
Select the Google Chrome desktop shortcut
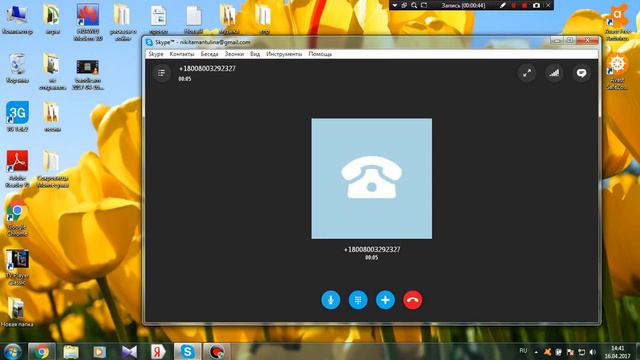pos(17,219)
